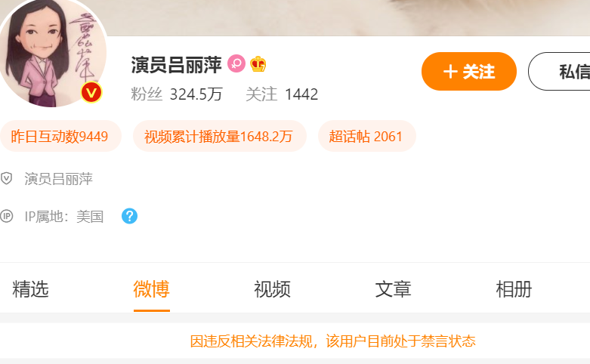Screen dimensions: 590x364
Task: View the 粉丝 324.5万 followers list
Action: tap(177, 94)
